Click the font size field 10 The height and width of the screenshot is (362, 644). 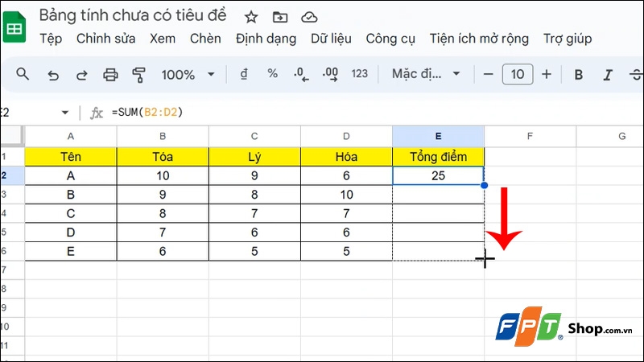coord(518,74)
